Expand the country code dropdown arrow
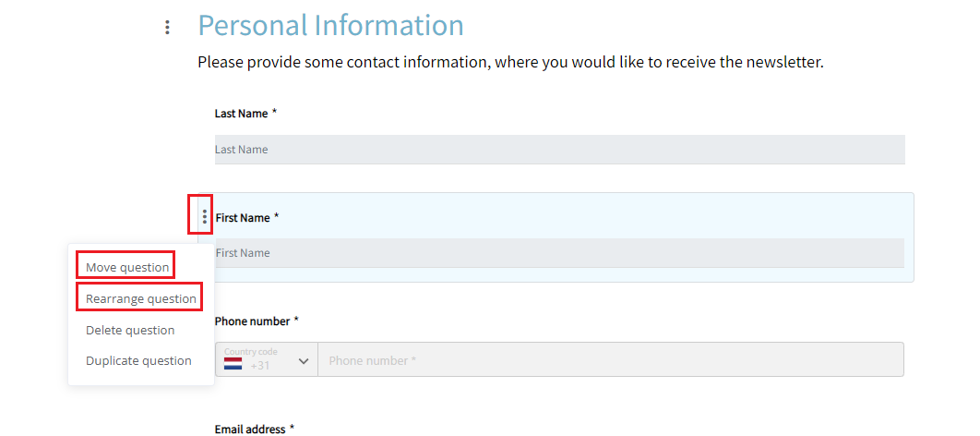Screen dimensions: 980x436 (304, 361)
